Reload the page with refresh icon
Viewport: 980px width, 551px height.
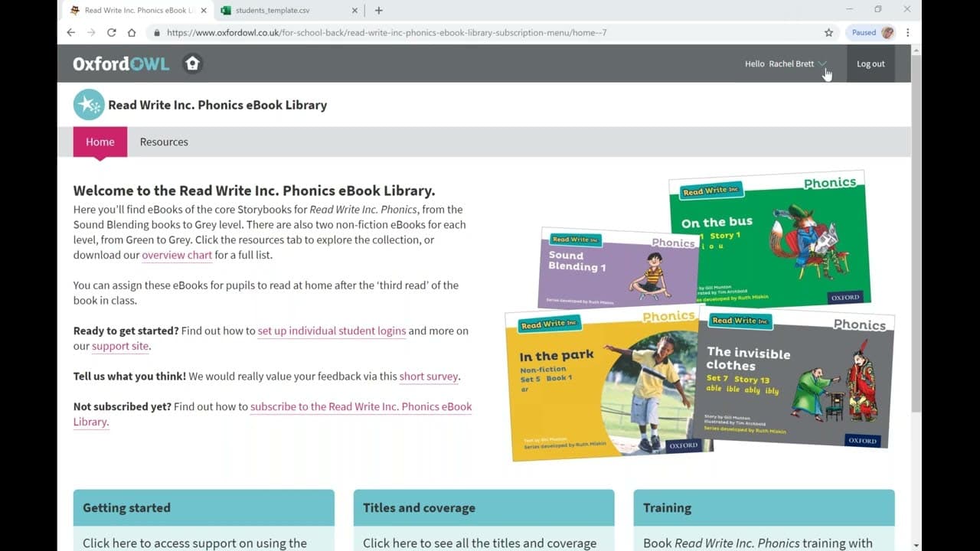[x=112, y=32]
